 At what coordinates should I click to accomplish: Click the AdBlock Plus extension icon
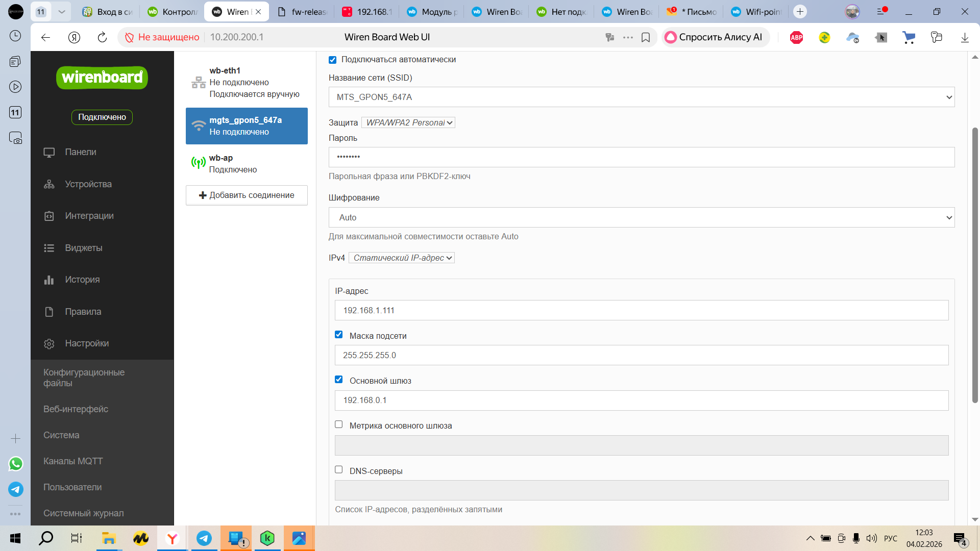pyautogui.click(x=796, y=37)
